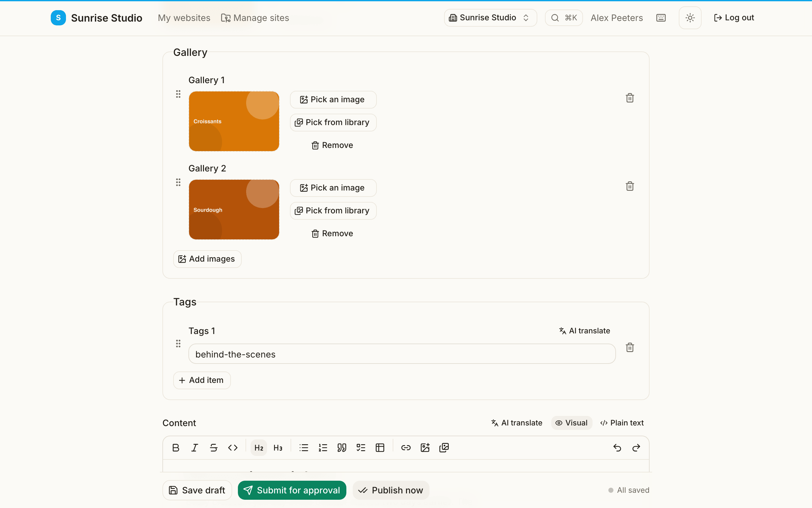Open the Sunrise Studio site switcher dropdown
Screen dimensions: 812x508
point(490,18)
